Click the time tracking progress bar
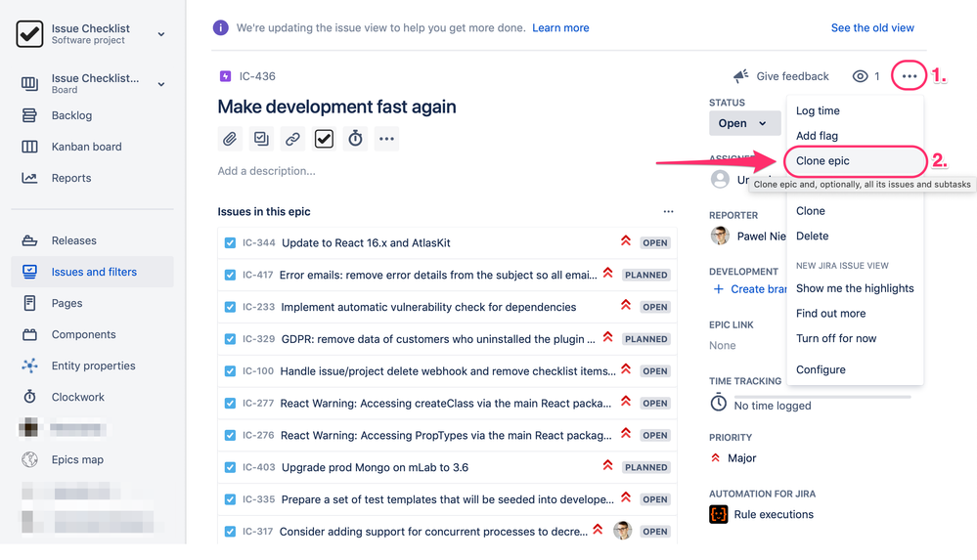The width and height of the screenshot is (977, 560). click(822, 397)
